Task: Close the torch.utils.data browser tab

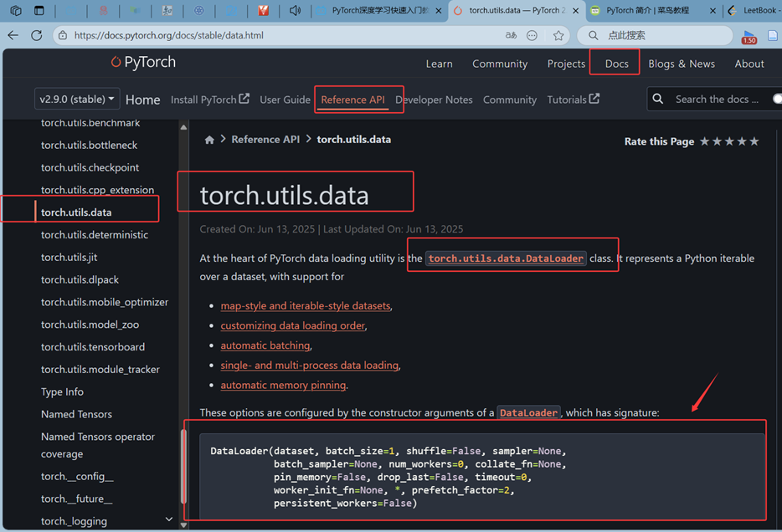Action: coord(575,11)
